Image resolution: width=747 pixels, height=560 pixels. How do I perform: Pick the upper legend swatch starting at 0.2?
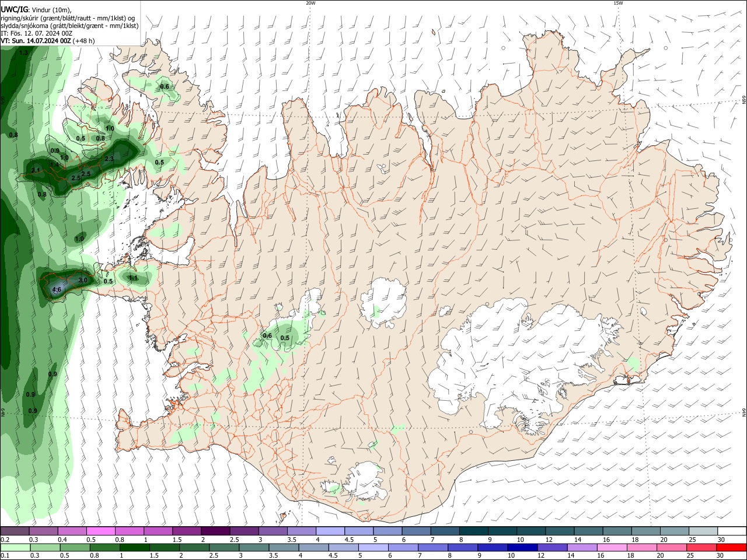15,531
